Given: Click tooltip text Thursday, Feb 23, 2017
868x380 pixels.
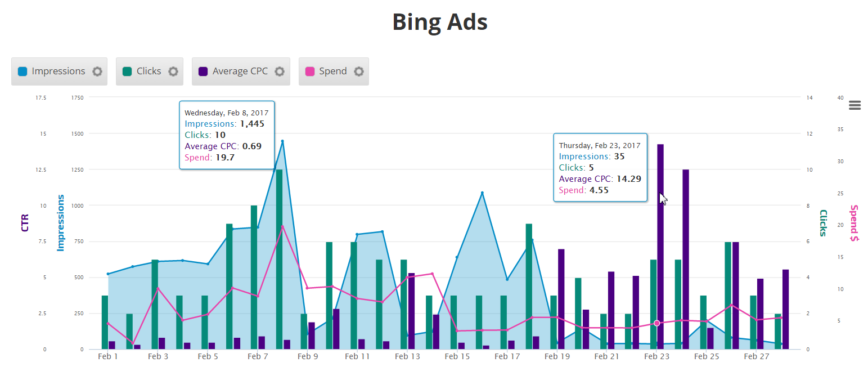Looking at the screenshot, I should point(600,145).
